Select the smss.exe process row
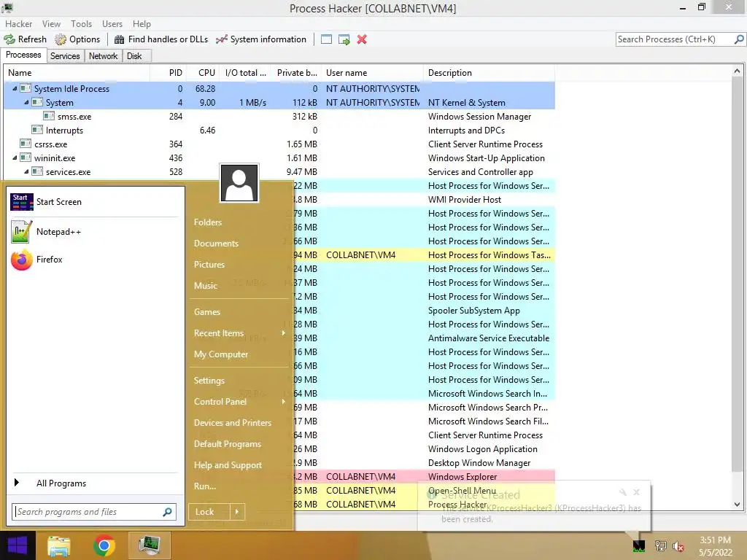Viewport: 747px width, 560px height. 279,116
